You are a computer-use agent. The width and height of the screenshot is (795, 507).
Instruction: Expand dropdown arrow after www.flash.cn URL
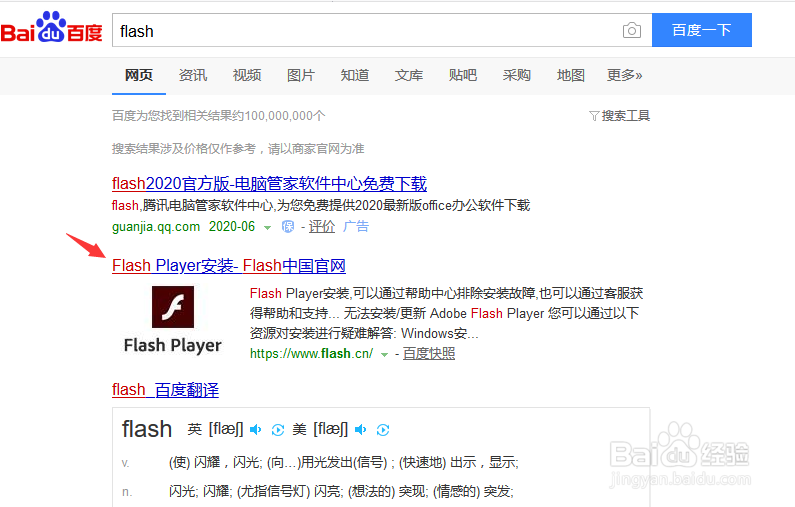384,354
